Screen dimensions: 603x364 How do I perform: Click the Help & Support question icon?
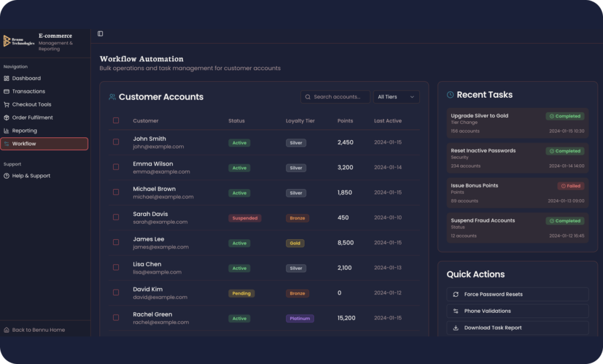pyautogui.click(x=6, y=176)
